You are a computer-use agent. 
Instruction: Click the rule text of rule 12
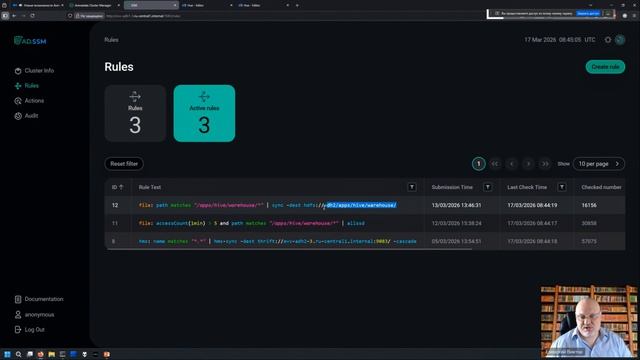click(x=268, y=205)
